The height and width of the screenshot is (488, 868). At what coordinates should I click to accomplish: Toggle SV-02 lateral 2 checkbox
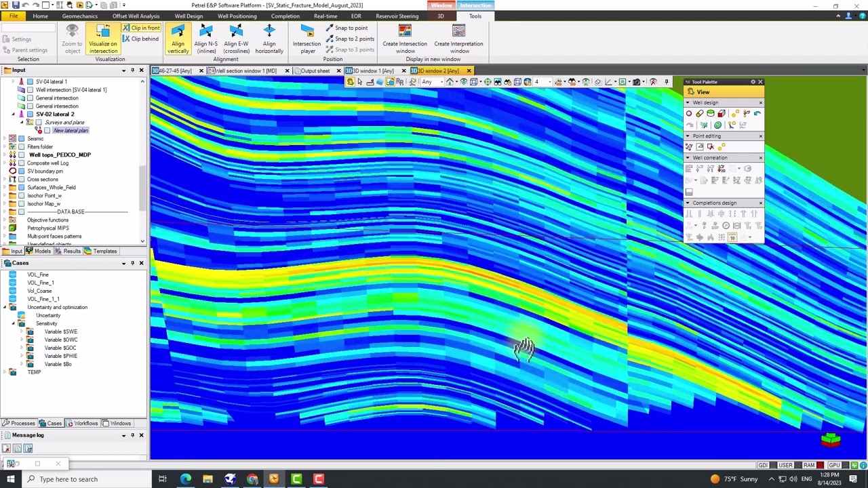point(30,114)
